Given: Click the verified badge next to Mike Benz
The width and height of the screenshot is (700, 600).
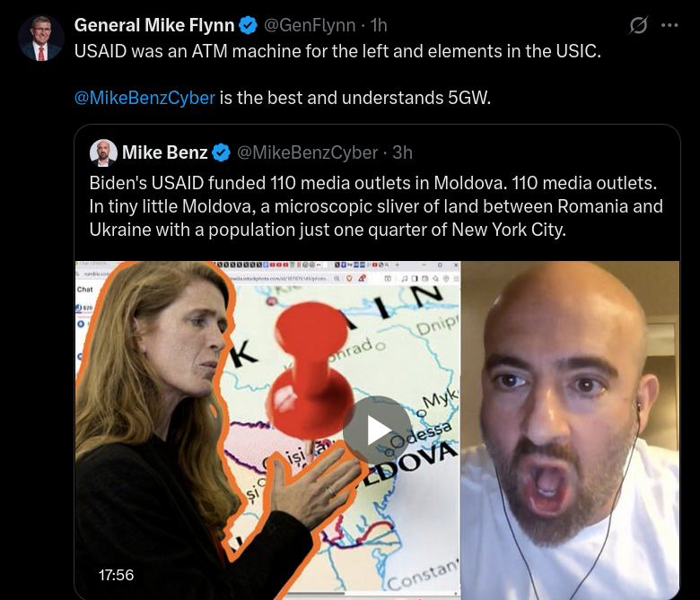Looking at the screenshot, I should pyautogui.click(x=221, y=153).
